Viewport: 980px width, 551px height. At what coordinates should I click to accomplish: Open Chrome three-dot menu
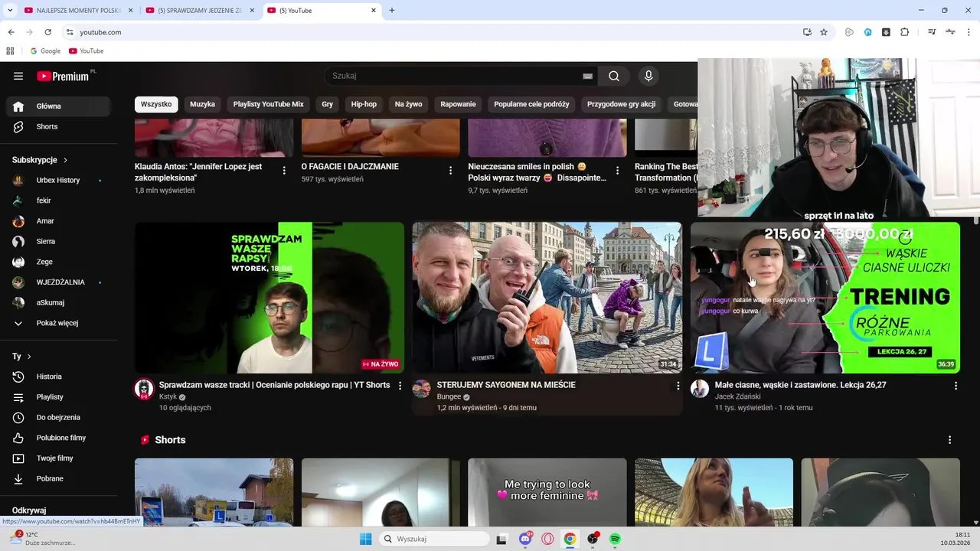coord(969,32)
